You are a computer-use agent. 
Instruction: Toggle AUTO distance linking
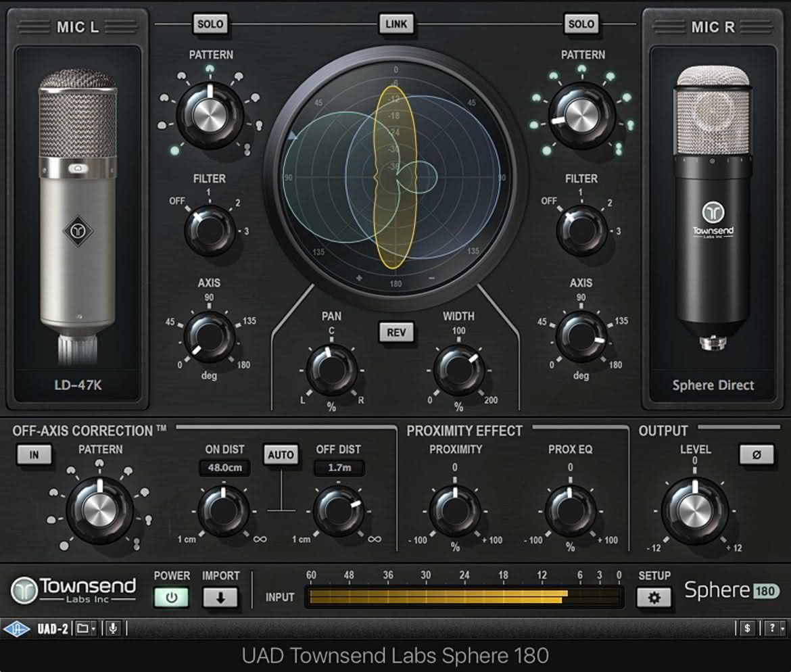click(x=281, y=454)
